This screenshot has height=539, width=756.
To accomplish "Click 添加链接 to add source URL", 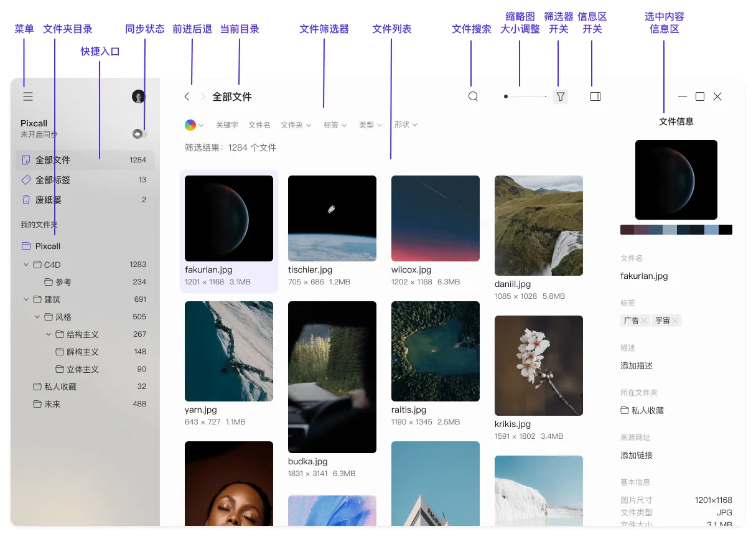I will [x=637, y=456].
